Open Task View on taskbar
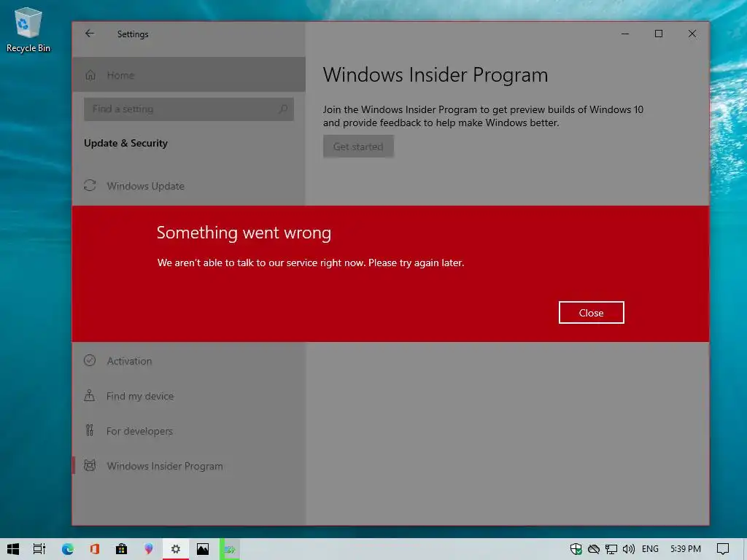Viewport: 747px width, 560px height. (39, 549)
